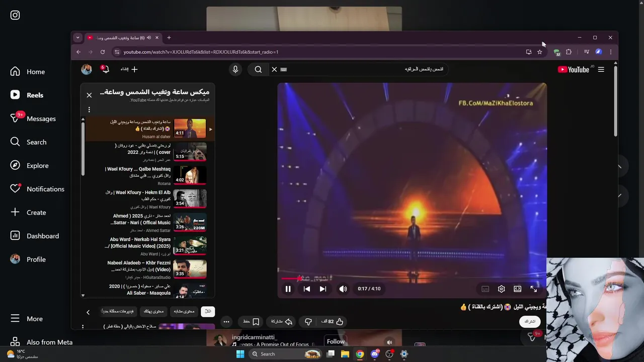Open YouTube notifications bell

click(105, 69)
